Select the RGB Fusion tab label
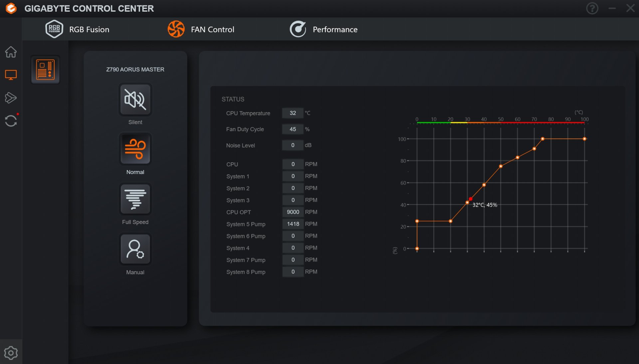 pos(89,30)
